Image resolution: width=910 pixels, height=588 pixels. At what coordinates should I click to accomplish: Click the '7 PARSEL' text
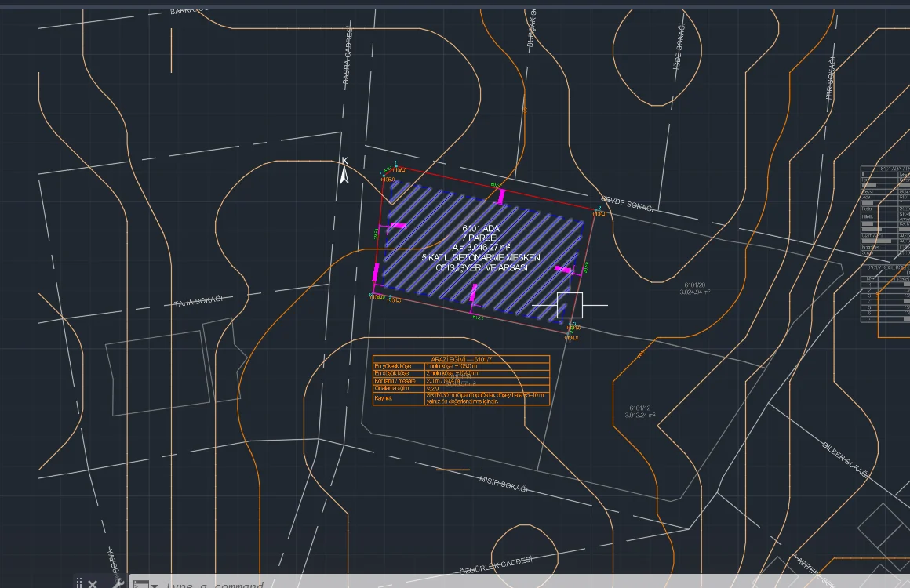pyautogui.click(x=481, y=238)
